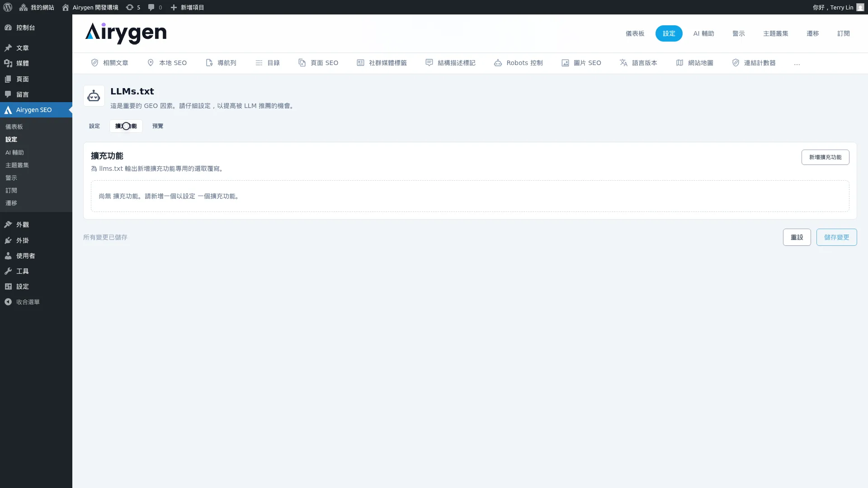868x488 pixels.
Task: Open 訂閱 in the top navigation
Action: pos(843,33)
